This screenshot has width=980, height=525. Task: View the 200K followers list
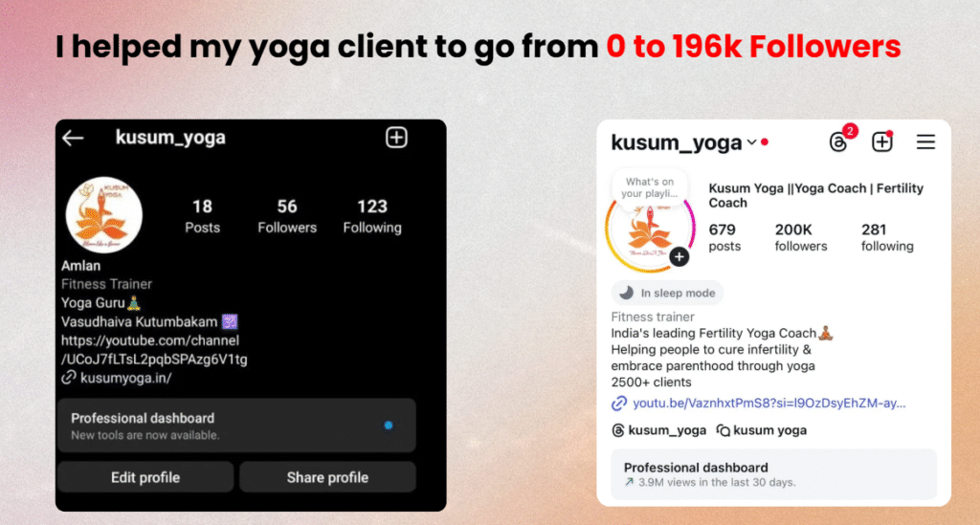tap(801, 238)
